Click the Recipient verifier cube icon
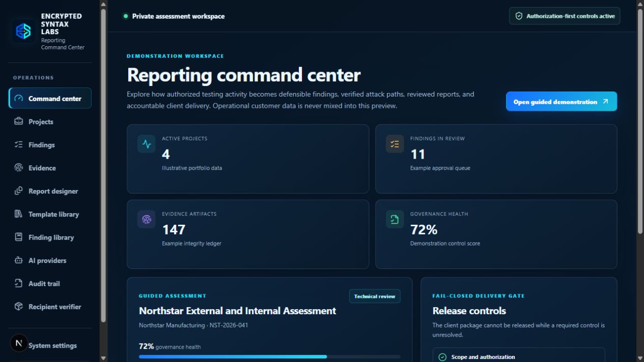644x362 pixels. [x=19, y=307]
